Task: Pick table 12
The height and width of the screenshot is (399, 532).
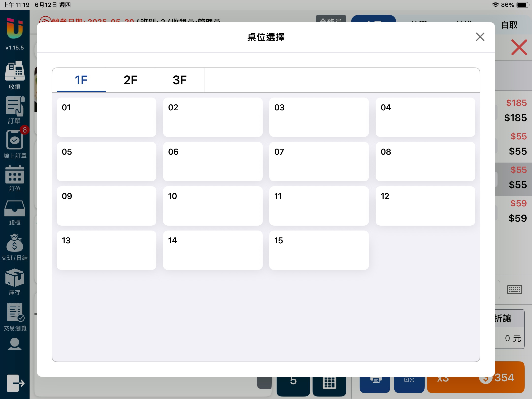Action: [425, 206]
